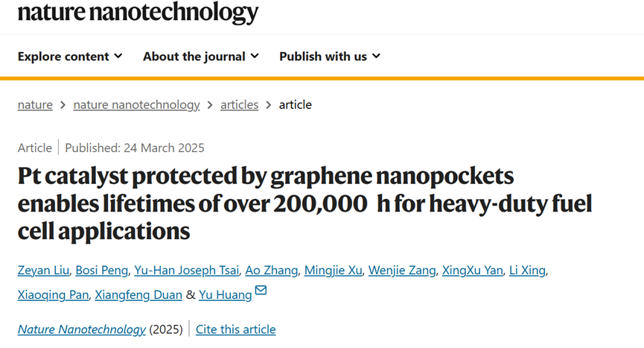Open Yu-Han Joseph Tsai author link
The width and height of the screenshot is (644, 348).
point(186,270)
